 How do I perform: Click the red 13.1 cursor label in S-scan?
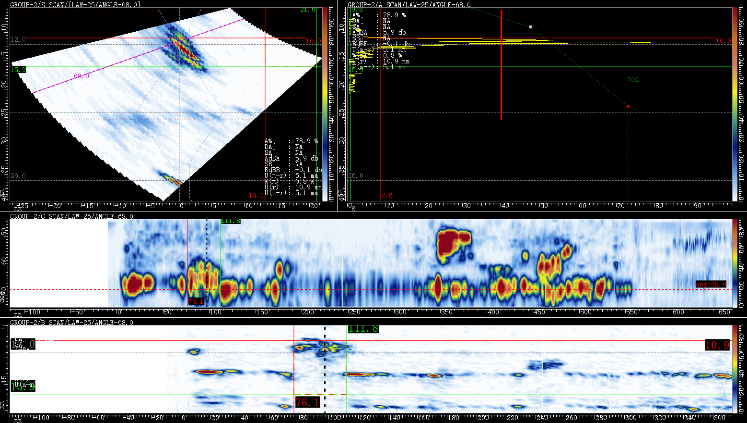(x=256, y=195)
